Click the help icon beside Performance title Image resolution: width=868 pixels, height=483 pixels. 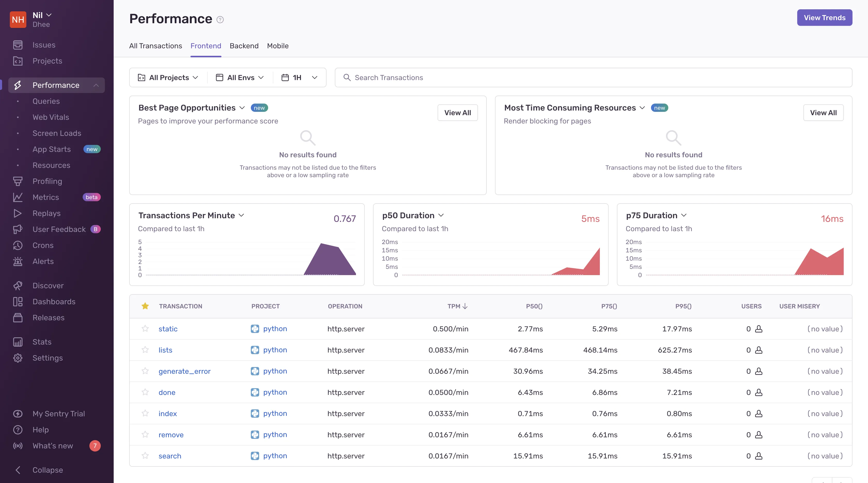220,20
